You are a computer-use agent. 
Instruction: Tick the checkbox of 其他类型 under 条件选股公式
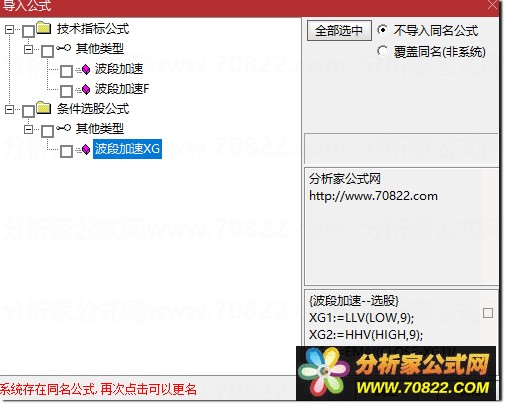click(47, 131)
